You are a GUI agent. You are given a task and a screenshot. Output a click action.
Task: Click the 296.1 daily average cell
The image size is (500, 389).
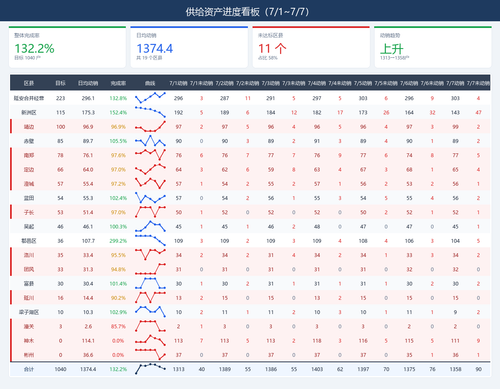(x=88, y=98)
